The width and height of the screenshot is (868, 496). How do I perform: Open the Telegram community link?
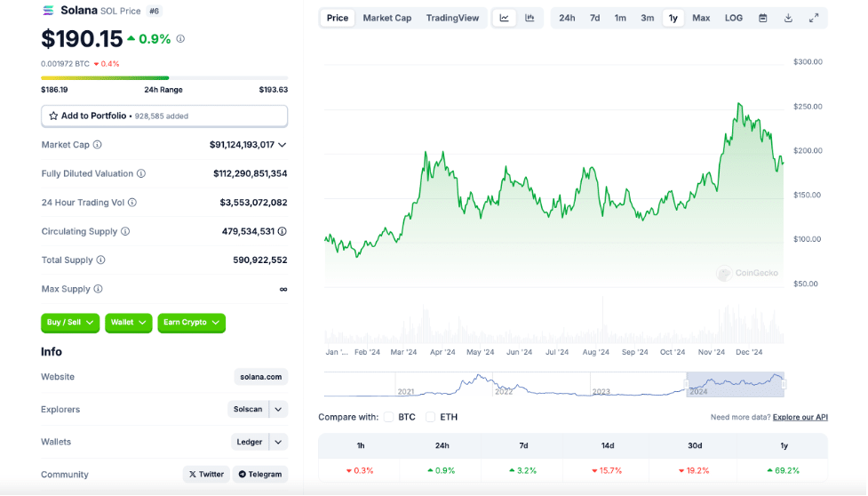[x=260, y=475]
